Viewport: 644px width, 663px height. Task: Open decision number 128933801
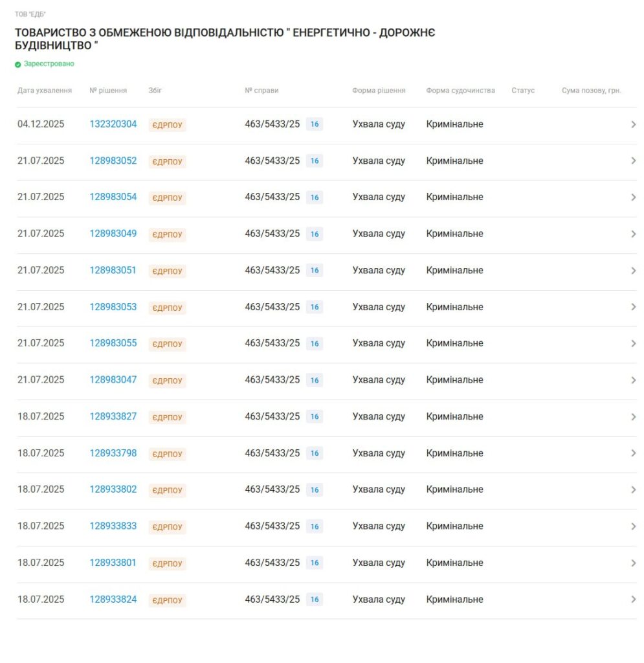click(113, 563)
